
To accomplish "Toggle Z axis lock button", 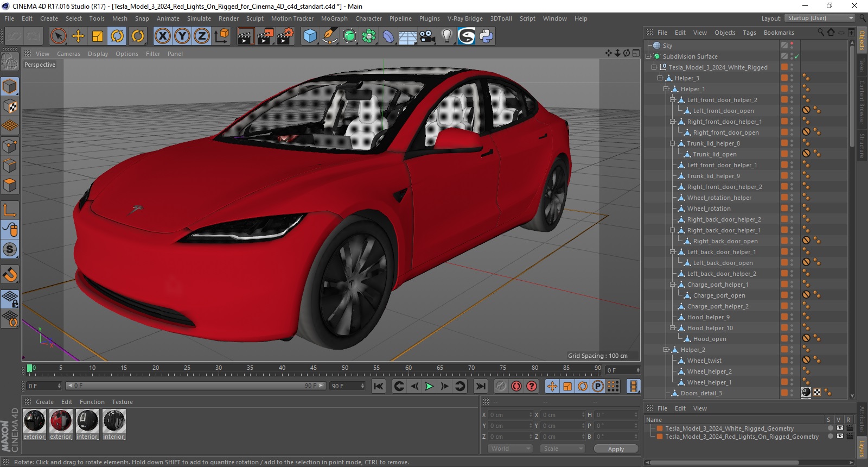I will (x=202, y=36).
